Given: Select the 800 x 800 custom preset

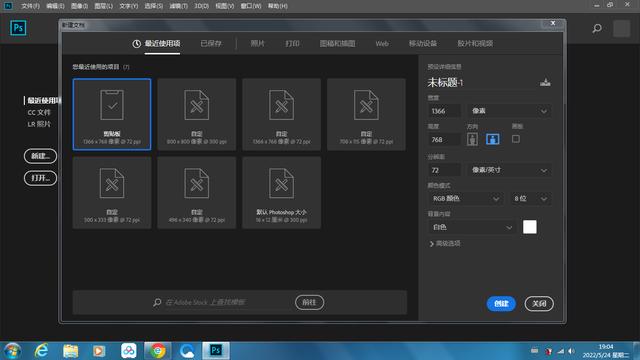Looking at the screenshot, I should click(x=197, y=114).
